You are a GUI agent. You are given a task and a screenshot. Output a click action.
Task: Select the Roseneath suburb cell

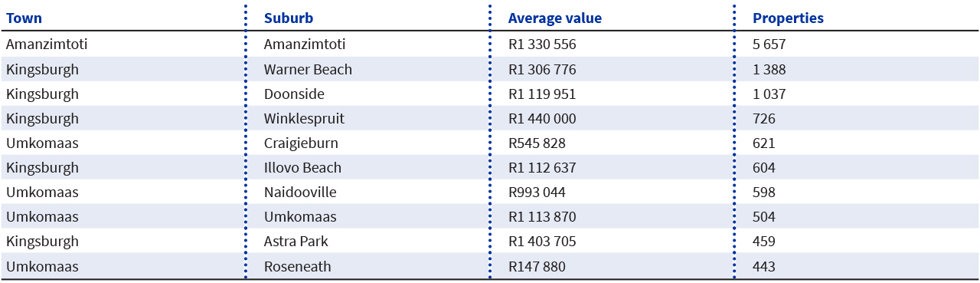(x=298, y=266)
